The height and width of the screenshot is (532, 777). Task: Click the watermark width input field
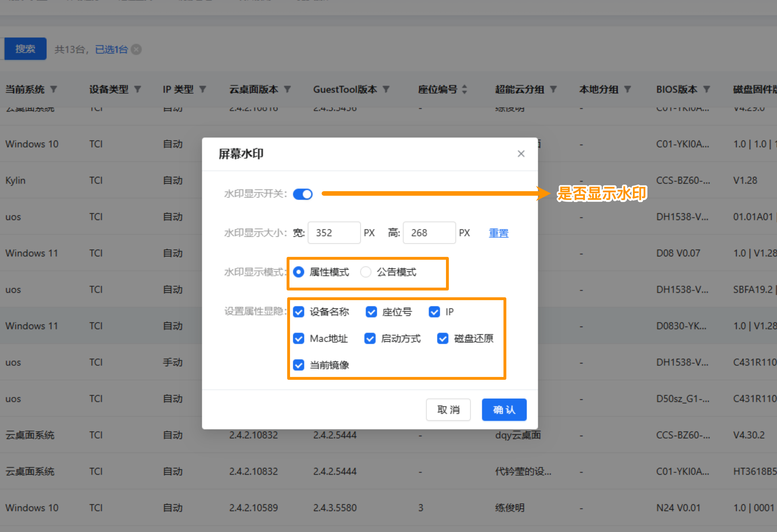coord(334,233)
